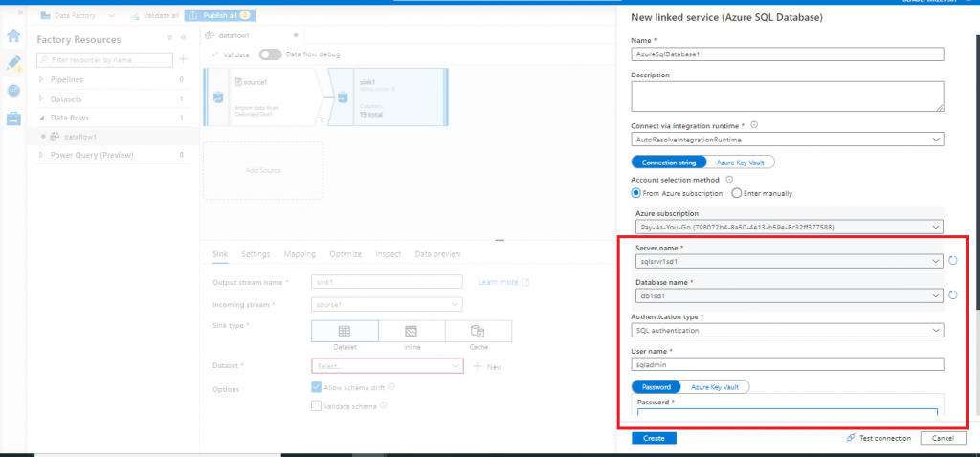Switch to the Sink tab
980x457 pixels.
pos(220,254)
